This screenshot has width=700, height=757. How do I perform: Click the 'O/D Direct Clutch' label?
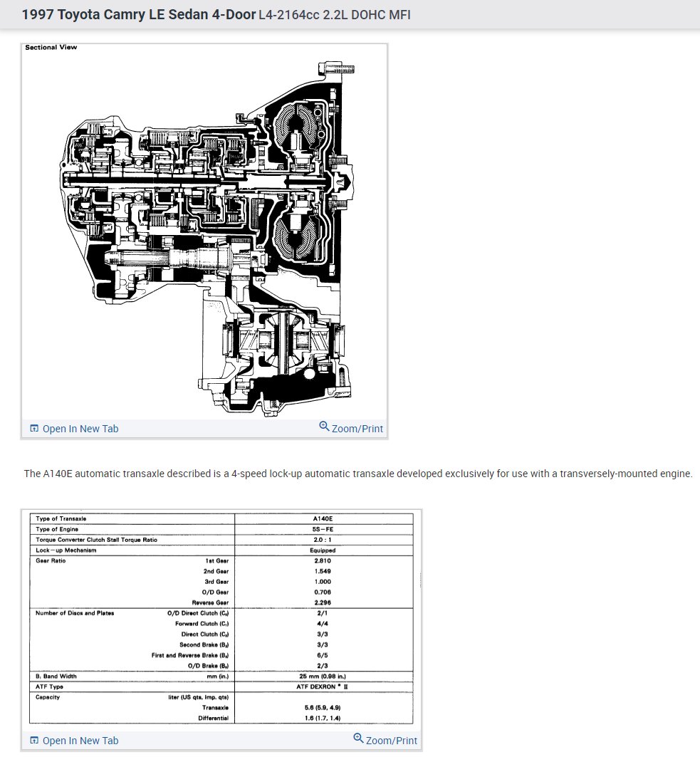198,614
